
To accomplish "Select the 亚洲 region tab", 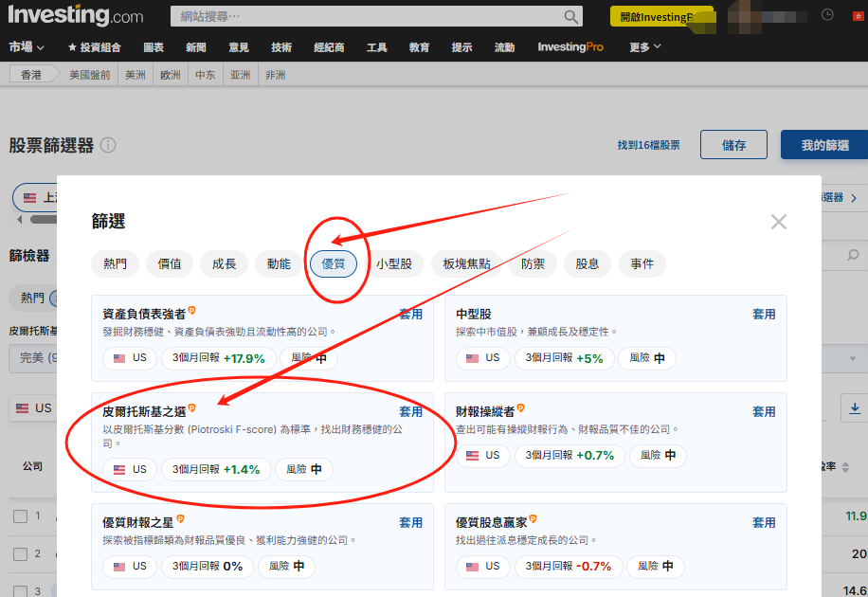I will [241, 75].
